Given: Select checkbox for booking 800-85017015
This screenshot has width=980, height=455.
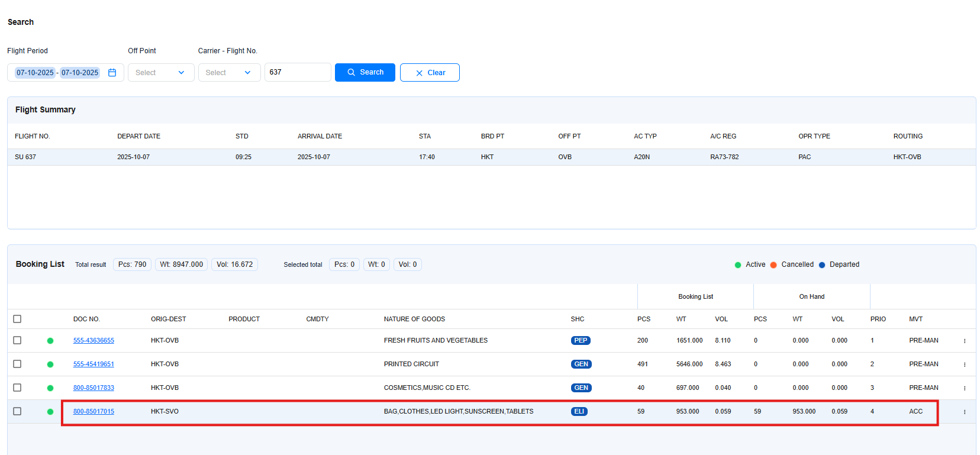Looking at the screenshot, I should tap(17, 411).
